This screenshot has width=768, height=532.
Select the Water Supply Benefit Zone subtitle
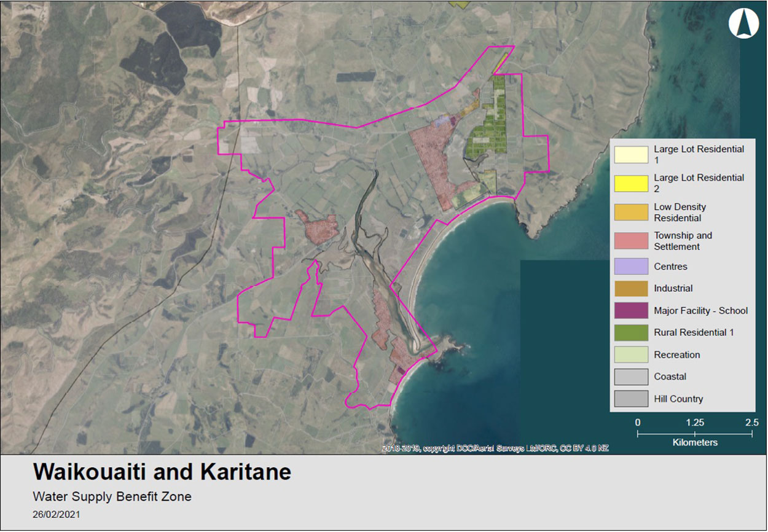[x=112, y=496]
